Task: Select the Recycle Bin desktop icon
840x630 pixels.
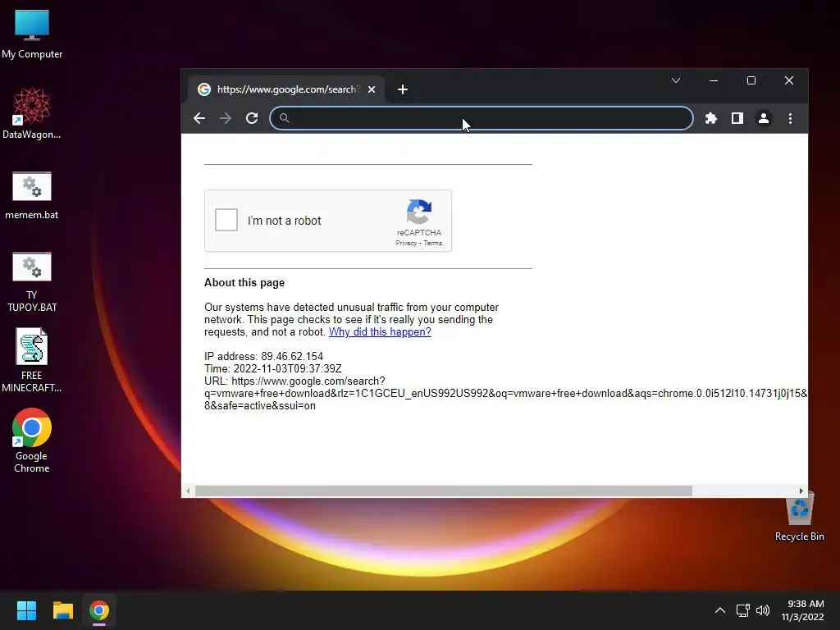Action: point(799,516)
